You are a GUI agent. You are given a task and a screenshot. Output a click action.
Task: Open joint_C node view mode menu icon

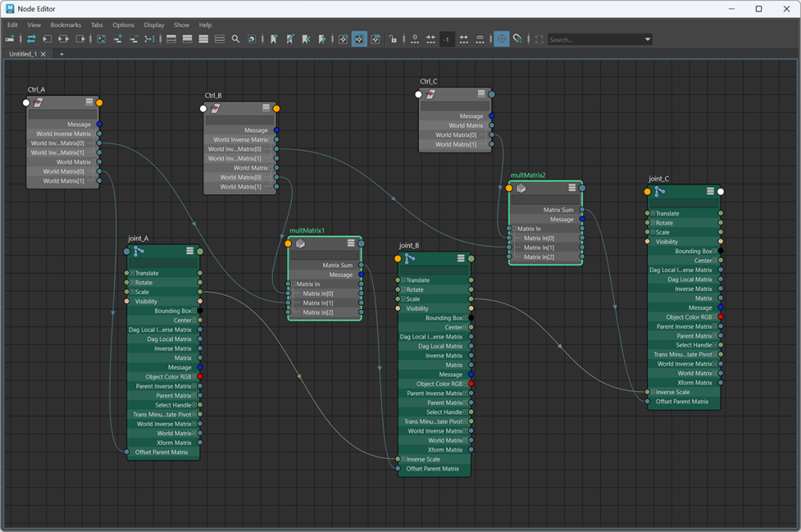710,191
